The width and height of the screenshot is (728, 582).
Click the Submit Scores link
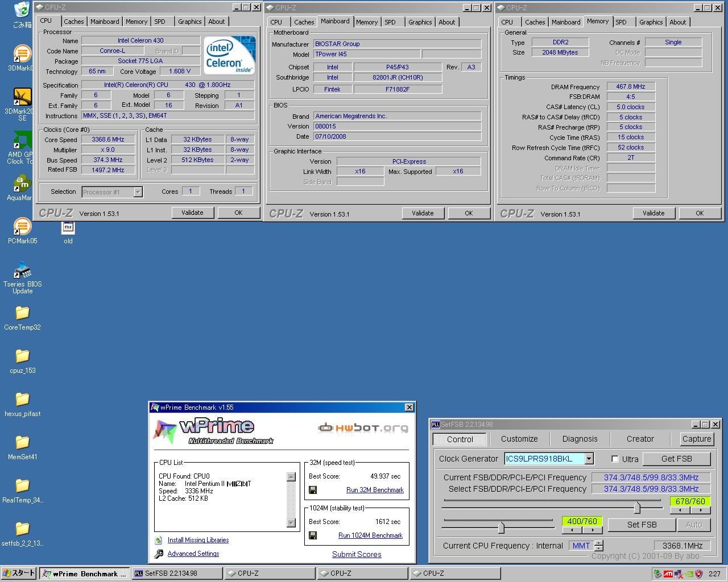click(357, 554)
